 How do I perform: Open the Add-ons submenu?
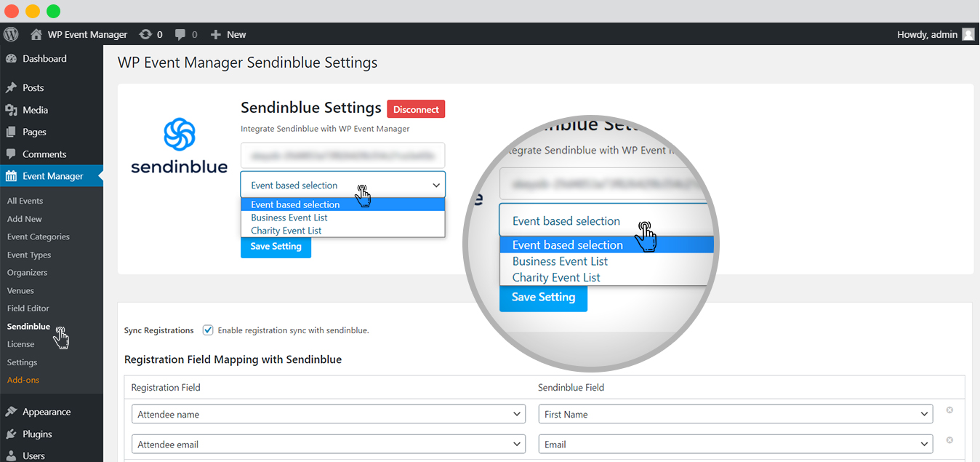(x=23, y=380)
